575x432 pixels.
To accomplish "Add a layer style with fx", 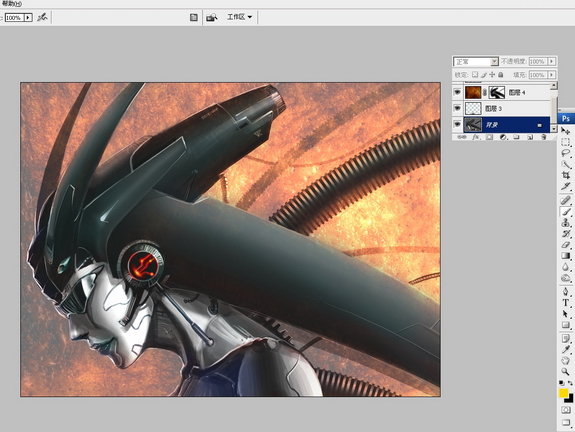I will pos(476,137).
